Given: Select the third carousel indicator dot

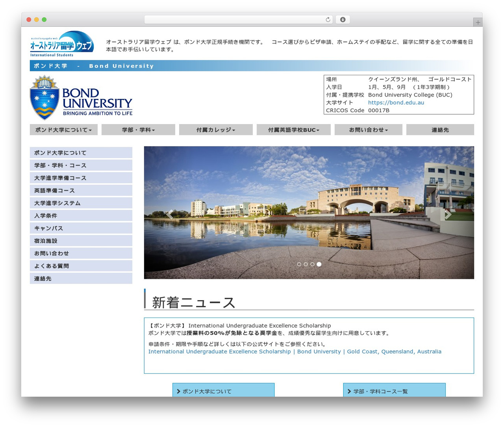Looking at the screenshot, I should (312, 264).
